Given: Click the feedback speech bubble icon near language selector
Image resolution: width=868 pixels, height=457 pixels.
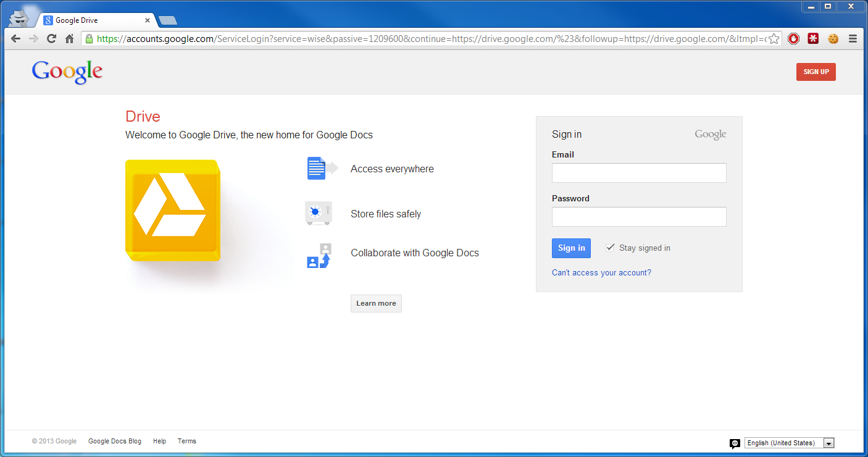Looking at the screenshot, I should click(735, 443).
